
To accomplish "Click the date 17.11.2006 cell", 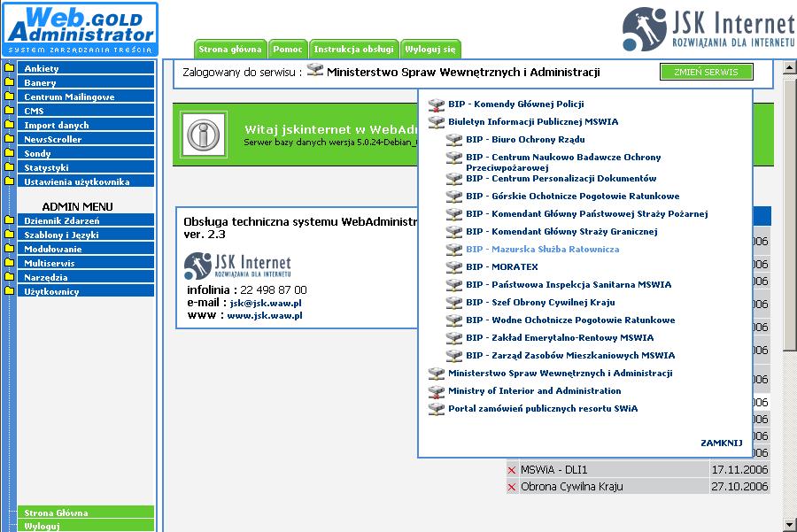I will [739, 470].
